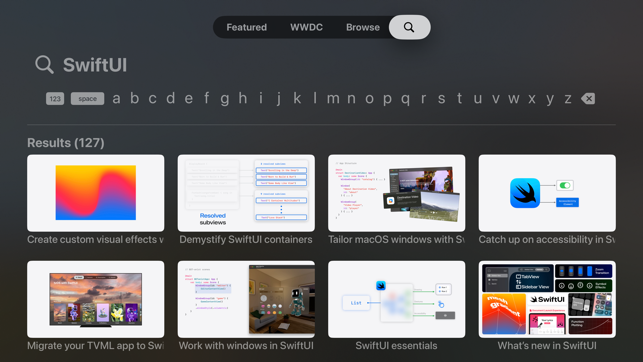Select letter l on the keyboard
Image resolution: width=643 pixels, height=362 pixels.
pyautogui.click(x=315, y=98)
